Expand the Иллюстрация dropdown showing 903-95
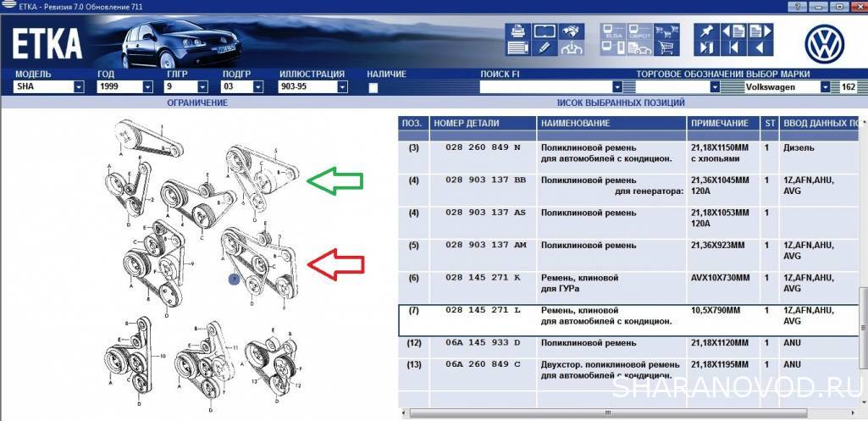The height and width of the screenshot is (421, 868). pyautogui.click(x=341, y=87)
